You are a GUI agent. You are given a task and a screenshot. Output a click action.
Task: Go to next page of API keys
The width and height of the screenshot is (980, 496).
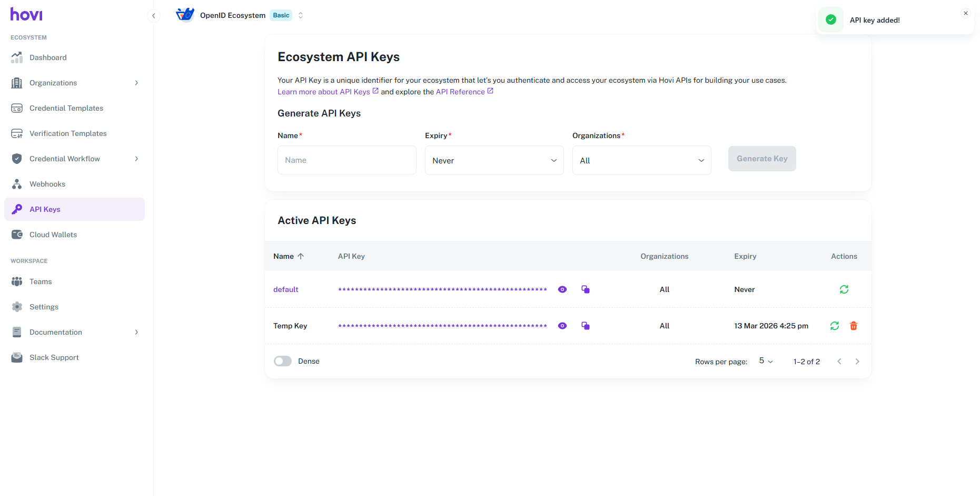click(x=857, y=362)
